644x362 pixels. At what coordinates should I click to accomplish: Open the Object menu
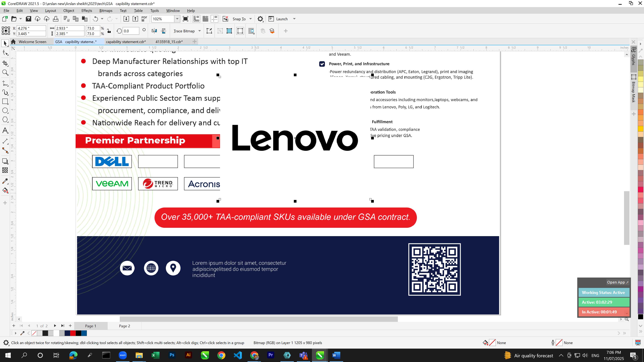click(x=68, y=11)
